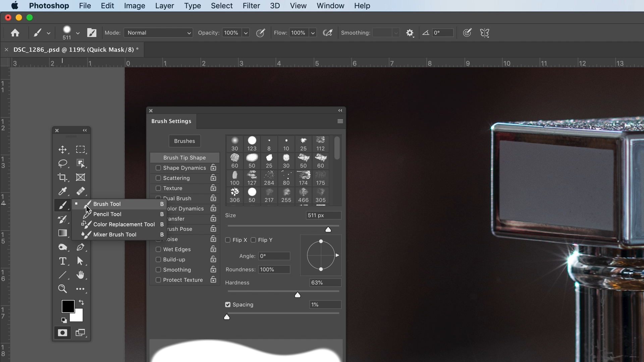The height and width of the screenshot is (362, 644).
Task: Toggle the Brush Settings panel icon
Action: coord(92,33)
